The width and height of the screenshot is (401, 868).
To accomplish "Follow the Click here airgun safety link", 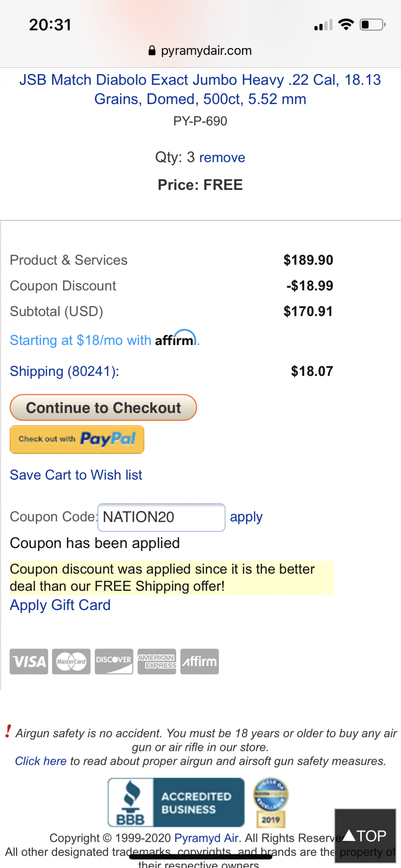I will click(x=41, y=761).
